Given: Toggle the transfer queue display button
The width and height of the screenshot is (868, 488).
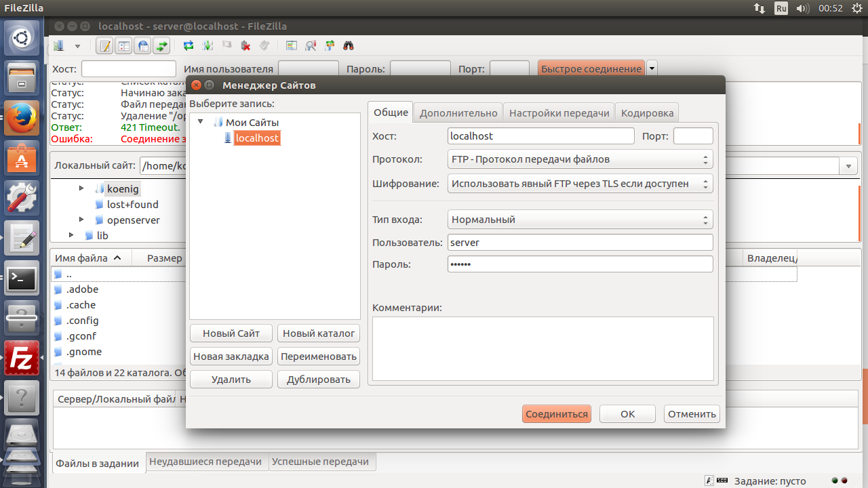Looking at the screenshot, I should 162,46.
